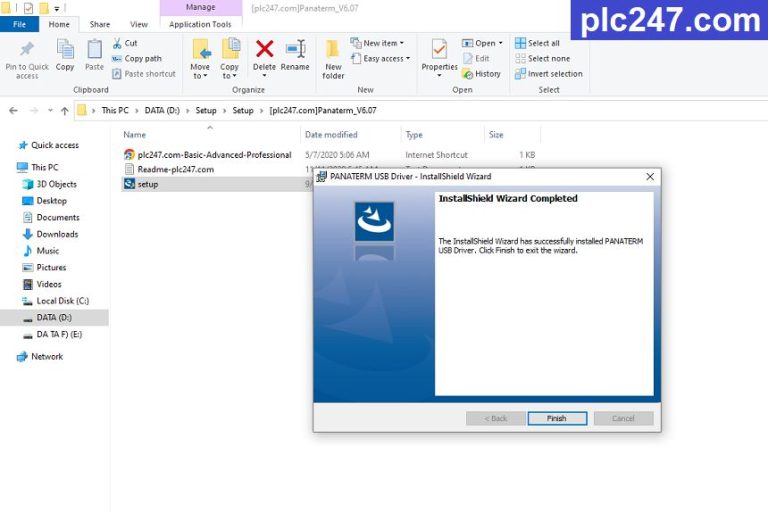Select Paste shortcut in the ribbon
Viewport: 768px width, 513px height.
[x=144, y=73]
